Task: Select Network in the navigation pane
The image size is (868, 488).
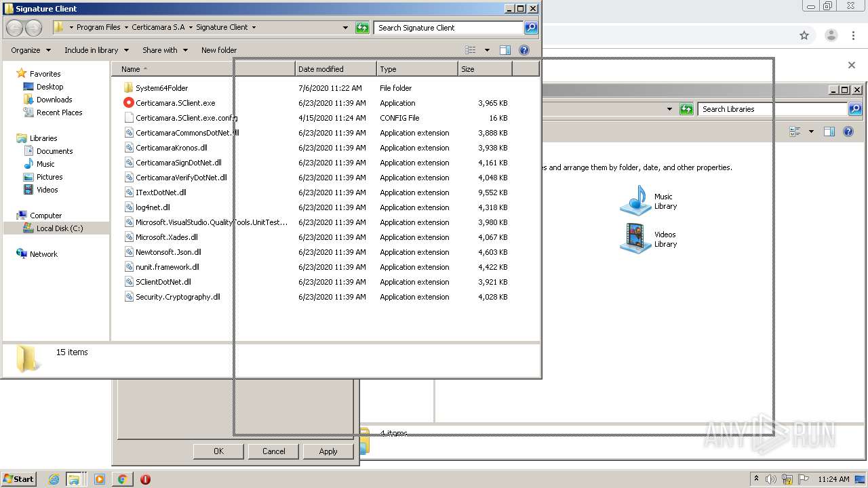Action: 43,254
